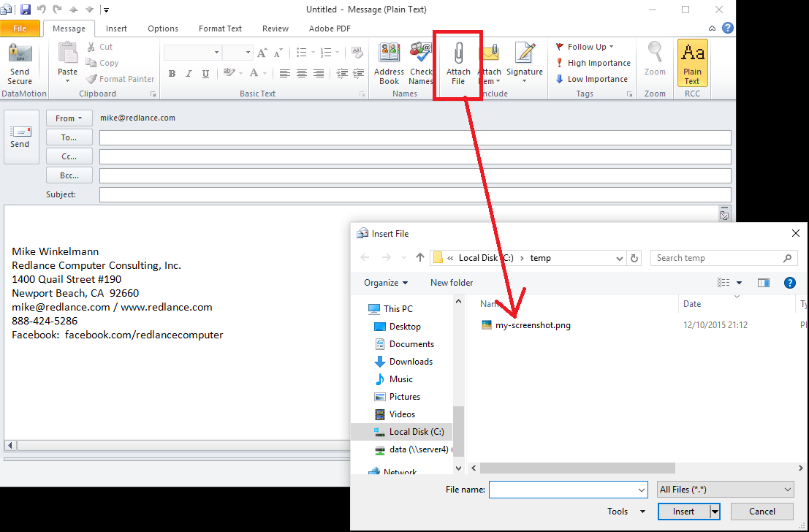Click the Bcc... button
The width and height of the screenshot is (809, 532).
tap(69, 175)
